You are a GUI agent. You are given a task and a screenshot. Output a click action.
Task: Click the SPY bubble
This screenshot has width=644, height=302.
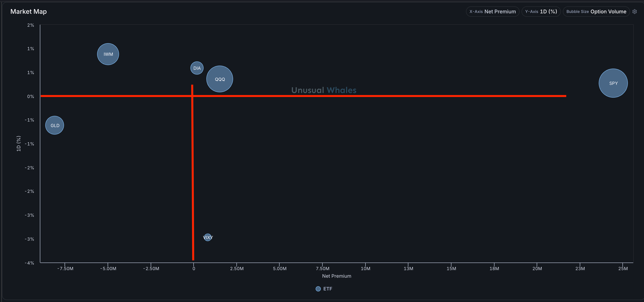613,83
